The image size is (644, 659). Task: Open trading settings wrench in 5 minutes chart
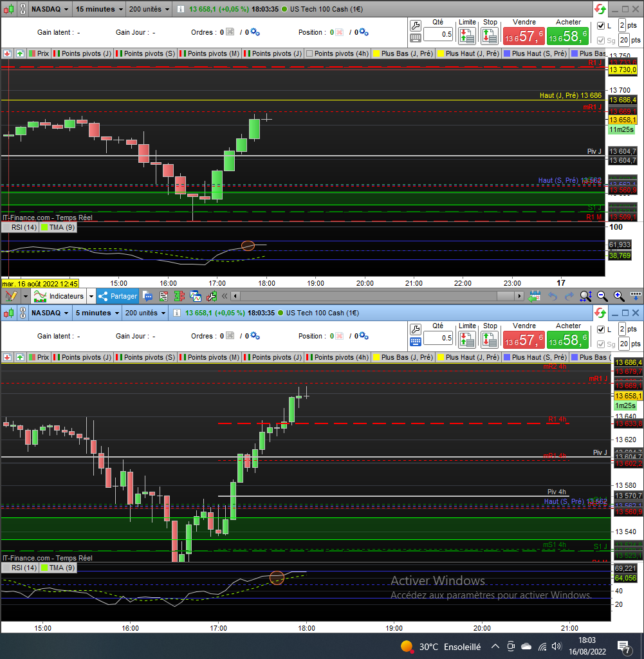[416, 329]
